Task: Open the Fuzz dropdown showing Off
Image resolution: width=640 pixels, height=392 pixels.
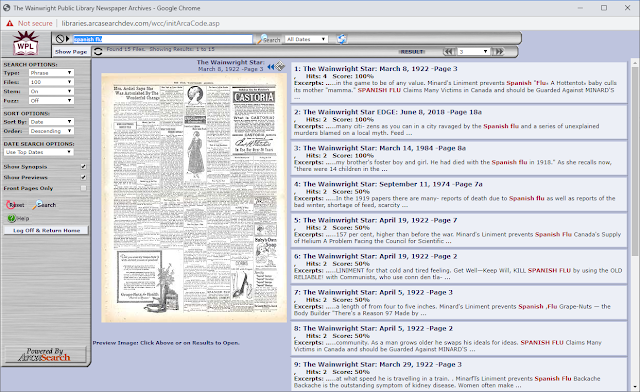Action: pos(51,100)
